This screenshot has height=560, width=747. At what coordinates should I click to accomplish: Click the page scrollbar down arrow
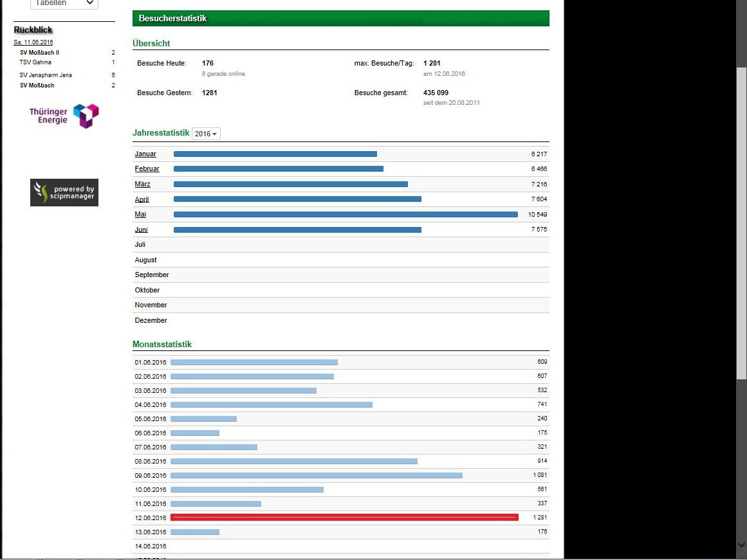741,545
